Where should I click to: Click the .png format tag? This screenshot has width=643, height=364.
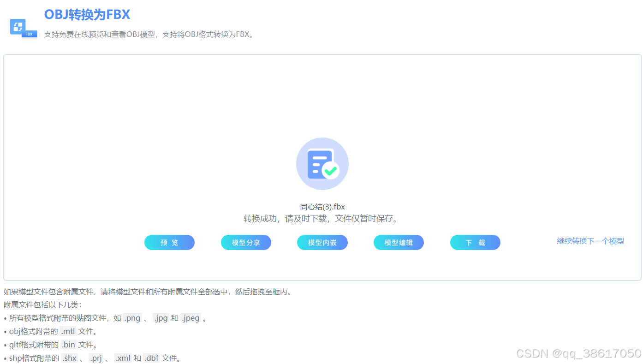click(132, 318)
